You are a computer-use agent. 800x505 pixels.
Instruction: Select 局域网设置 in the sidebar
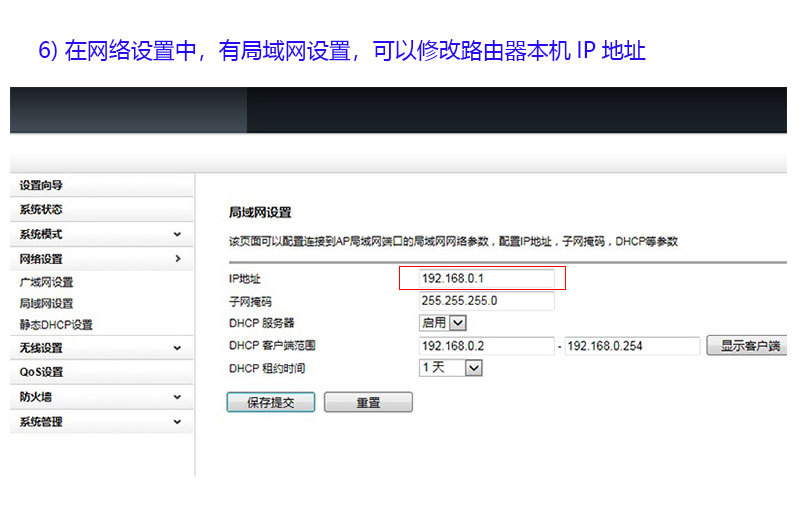[47, 303]
